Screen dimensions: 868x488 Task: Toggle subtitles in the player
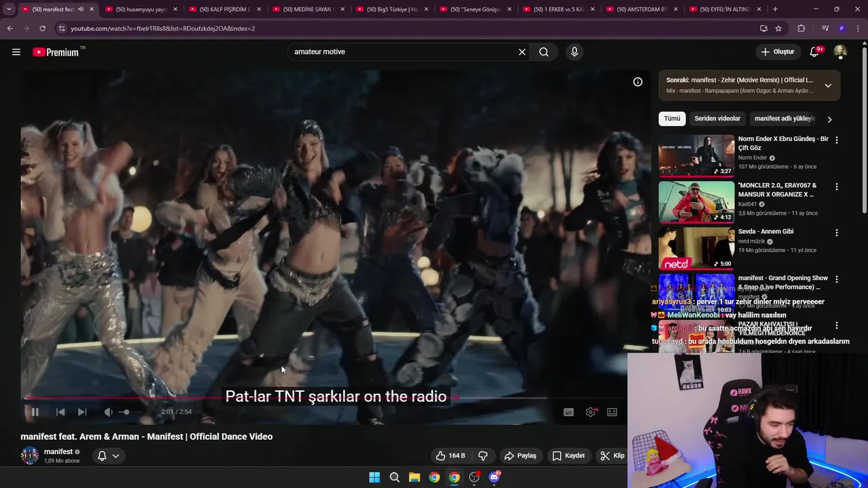(569, 411)
